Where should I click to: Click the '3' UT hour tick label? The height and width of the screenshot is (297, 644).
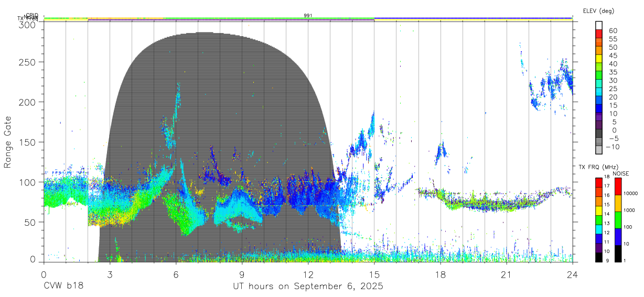110,274
